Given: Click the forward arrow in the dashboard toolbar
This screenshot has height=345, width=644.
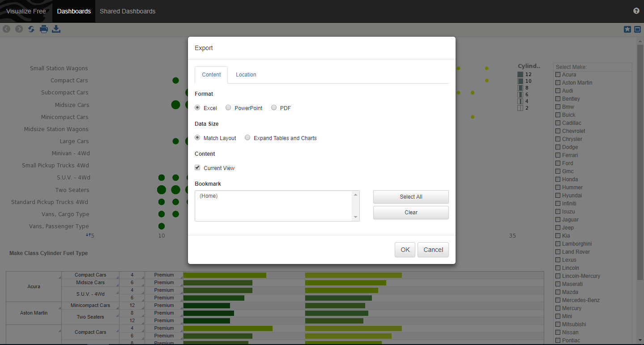Looking at the screenshot, I should tap(19, 29).
